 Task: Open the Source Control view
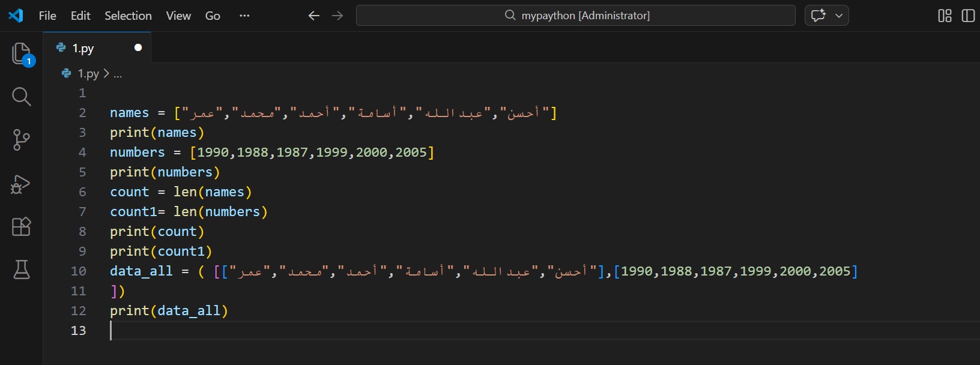22,140
